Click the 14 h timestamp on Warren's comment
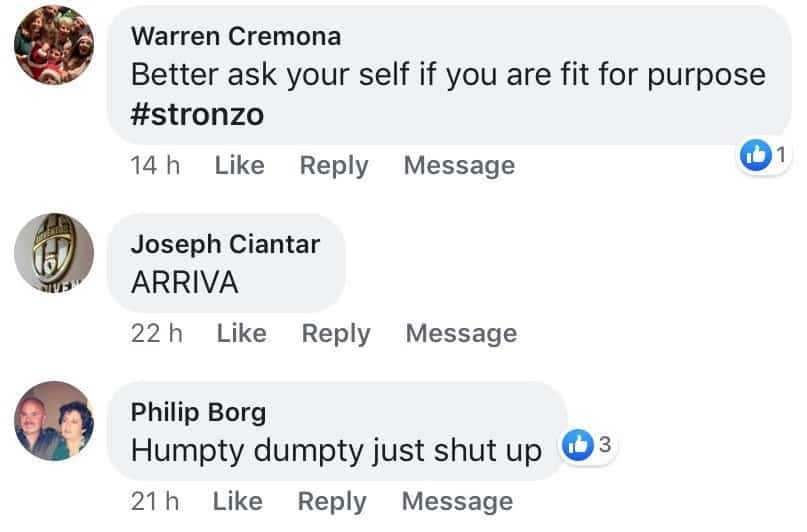Image resolution: width=807 pixels, height=532 pixels. coord(155,166)
